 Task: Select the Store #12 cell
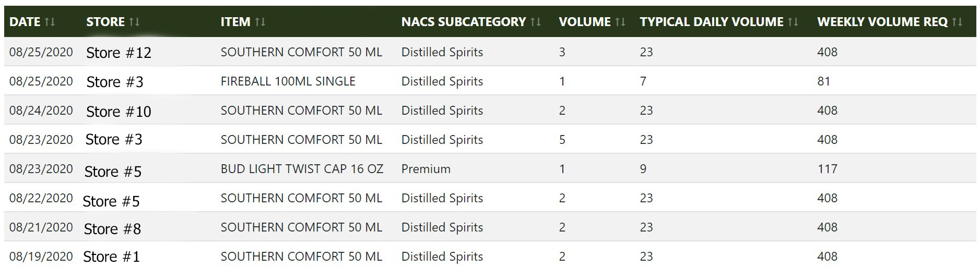click(119, 53)
